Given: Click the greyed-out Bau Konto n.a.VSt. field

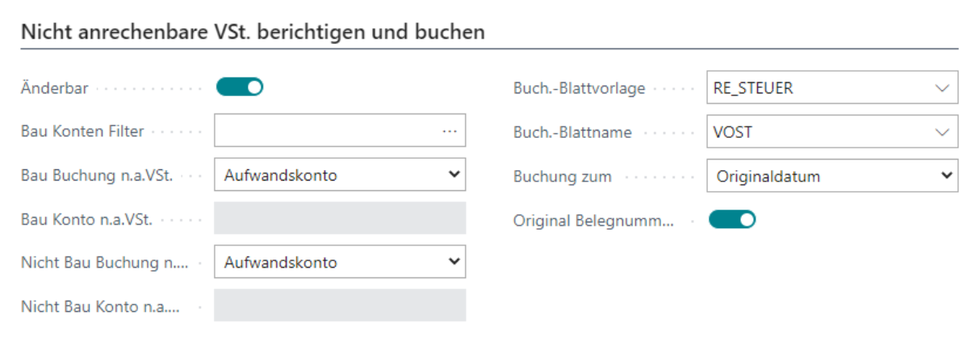Looking at the screenshot, I should 340,218.
